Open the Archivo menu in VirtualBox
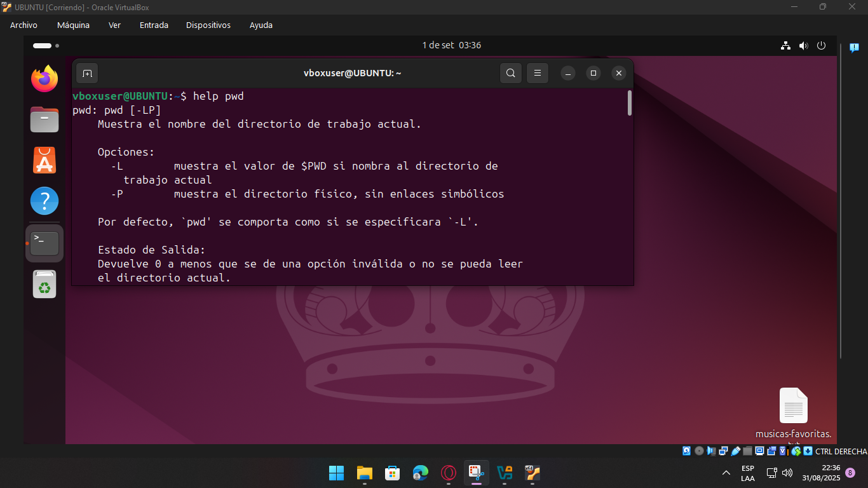The width and height of the screenshot is (868, 488). (24, 25)
